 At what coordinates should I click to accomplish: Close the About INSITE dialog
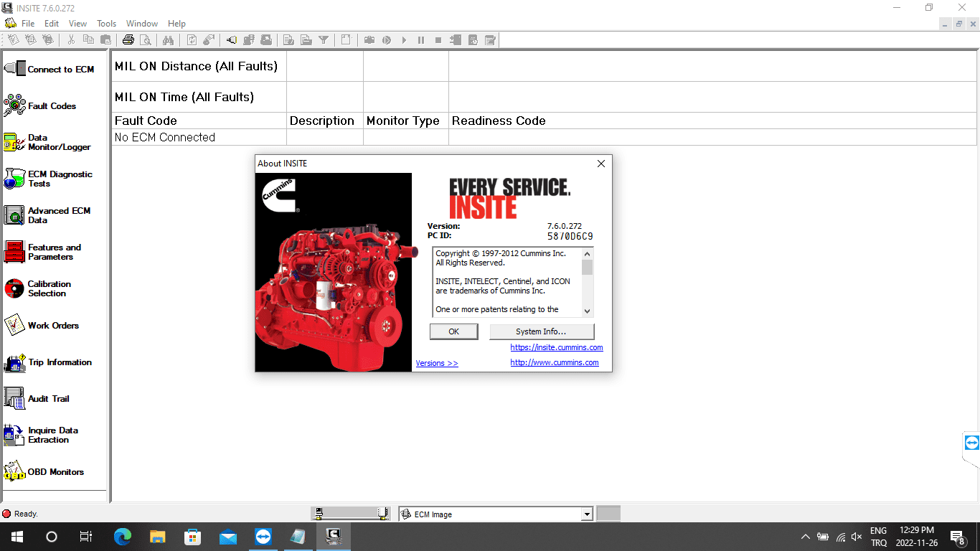tap(601, 164)
